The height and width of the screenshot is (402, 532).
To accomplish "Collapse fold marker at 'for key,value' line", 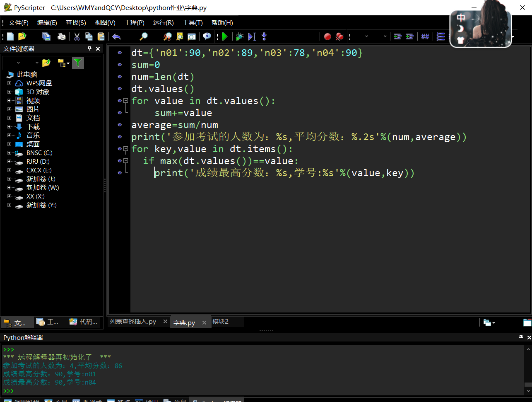I will click(125, 149).
